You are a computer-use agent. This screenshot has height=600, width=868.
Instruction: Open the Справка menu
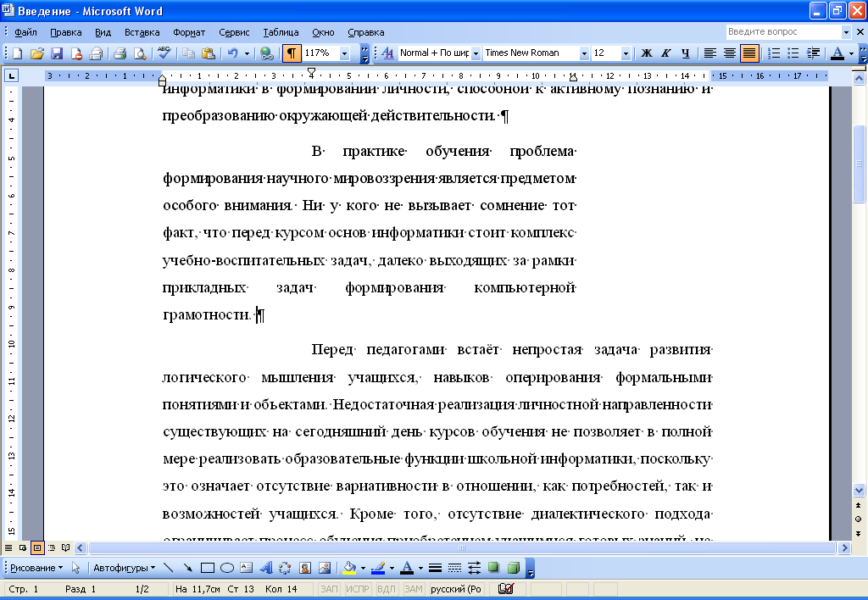coord(366,32)
